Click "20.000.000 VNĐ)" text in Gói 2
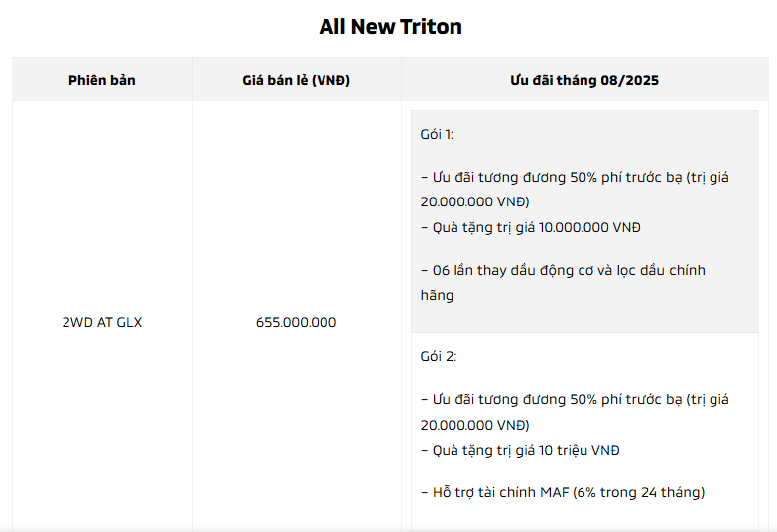 [x=474, y=424]
